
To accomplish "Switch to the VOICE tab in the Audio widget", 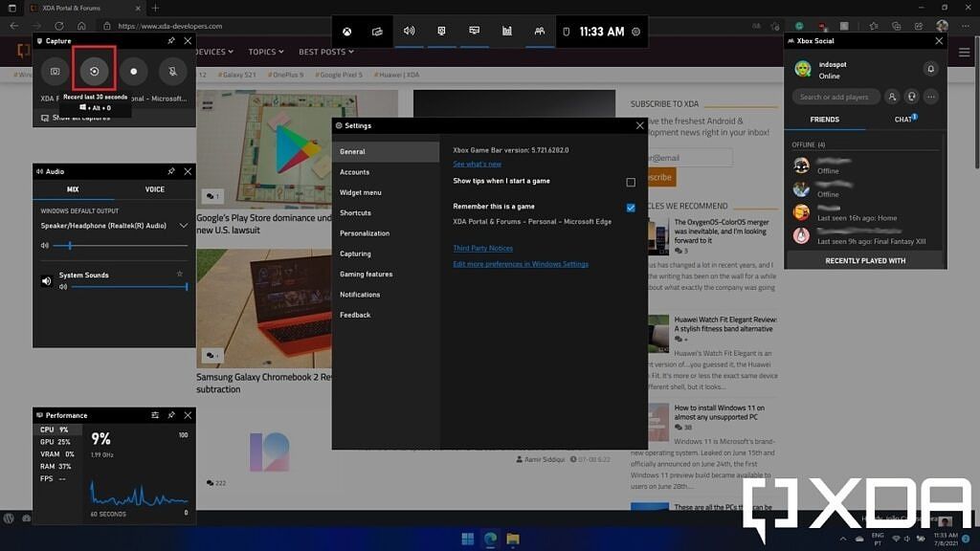I will click(x=153, y=189).
